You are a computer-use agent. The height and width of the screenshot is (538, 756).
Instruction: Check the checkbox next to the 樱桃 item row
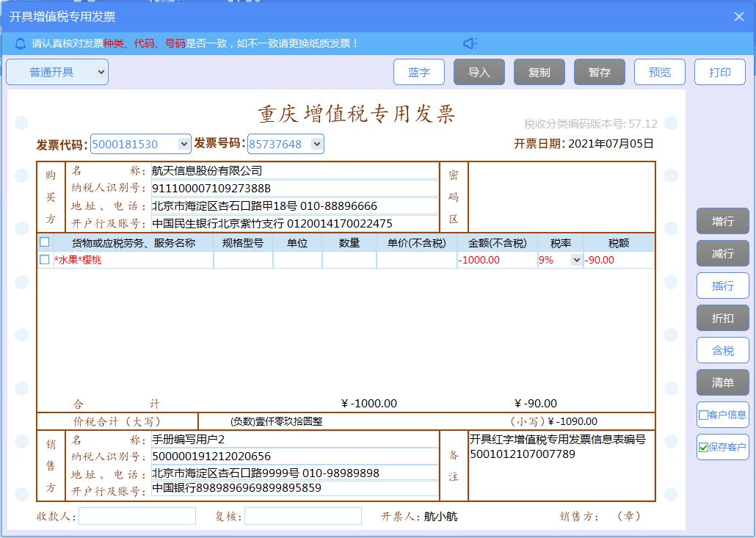[x=44, y=260]
